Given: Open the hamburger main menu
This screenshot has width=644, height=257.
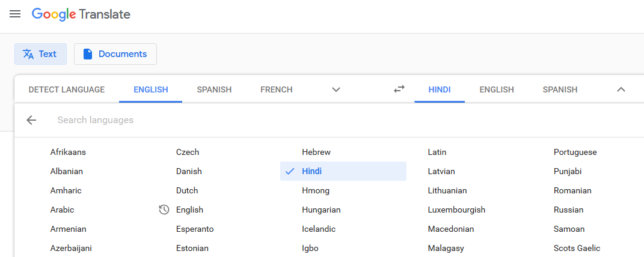Looking at the screenshot, I should (15, 14).
